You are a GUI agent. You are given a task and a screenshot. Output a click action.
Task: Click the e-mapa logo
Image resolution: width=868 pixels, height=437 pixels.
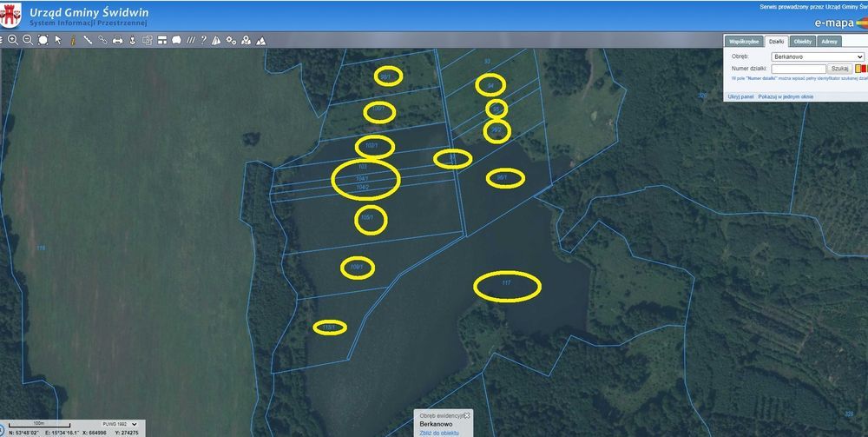click(840, 23)
